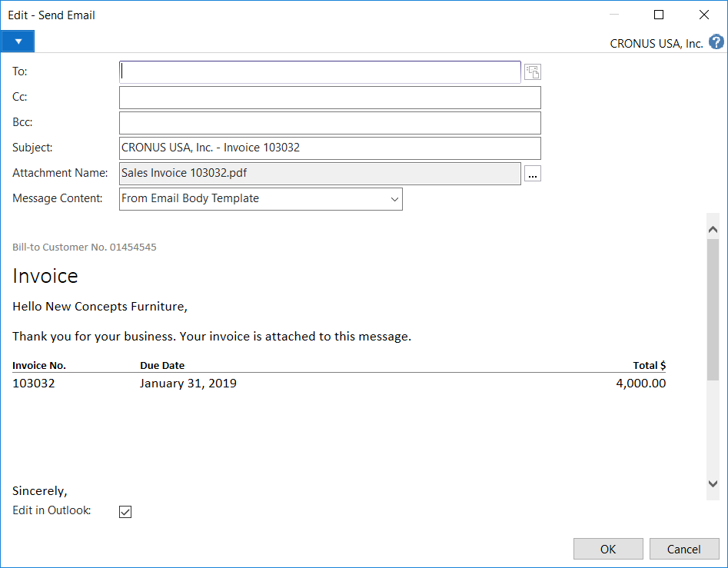The height and width of the screenshot is (568, 728).
Task: Open the blue help question mark icon
Action: tap(716, 42)
